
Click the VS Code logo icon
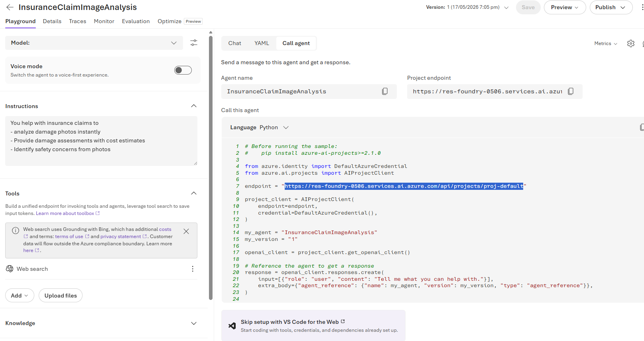click(x=232, y=326)
